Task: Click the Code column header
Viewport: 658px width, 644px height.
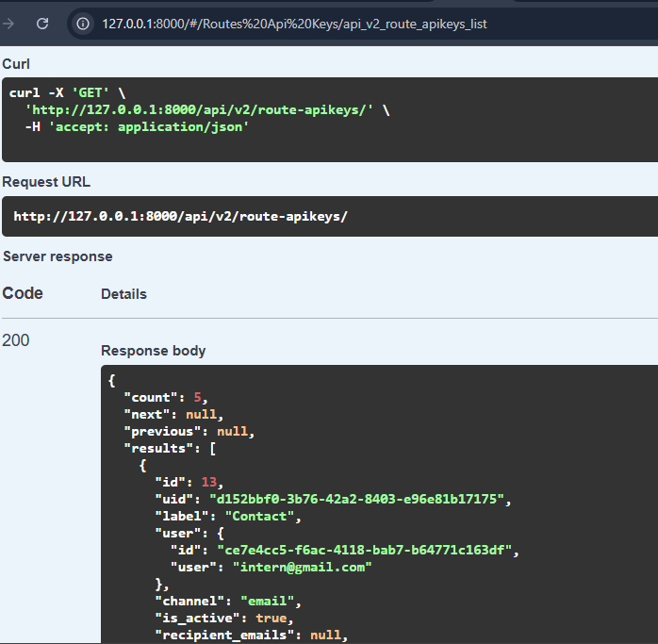Action: [23, 293]
